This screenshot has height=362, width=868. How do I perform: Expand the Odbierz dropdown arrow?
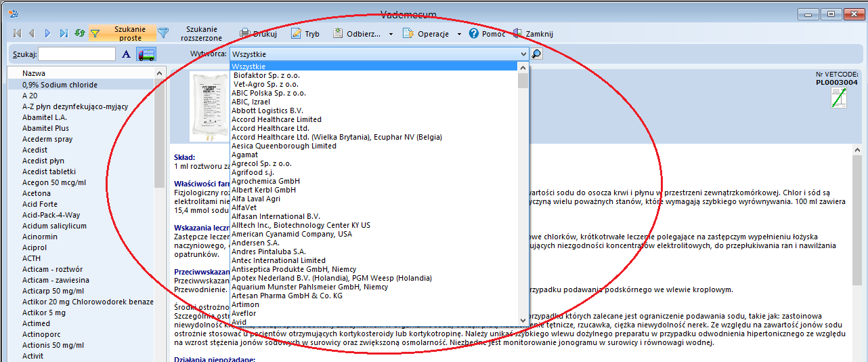click(x=391, y=34)
